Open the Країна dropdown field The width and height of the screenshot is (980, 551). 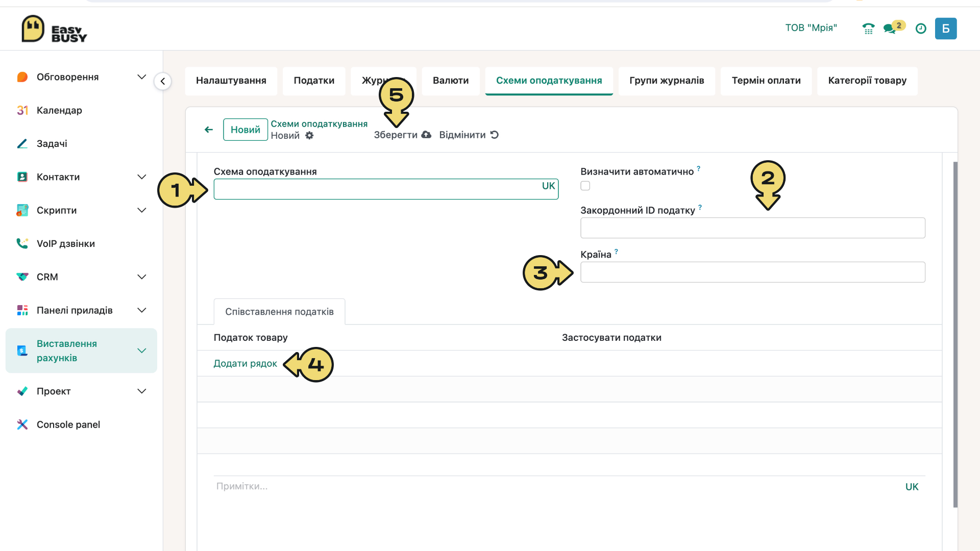tap(752, 272)
